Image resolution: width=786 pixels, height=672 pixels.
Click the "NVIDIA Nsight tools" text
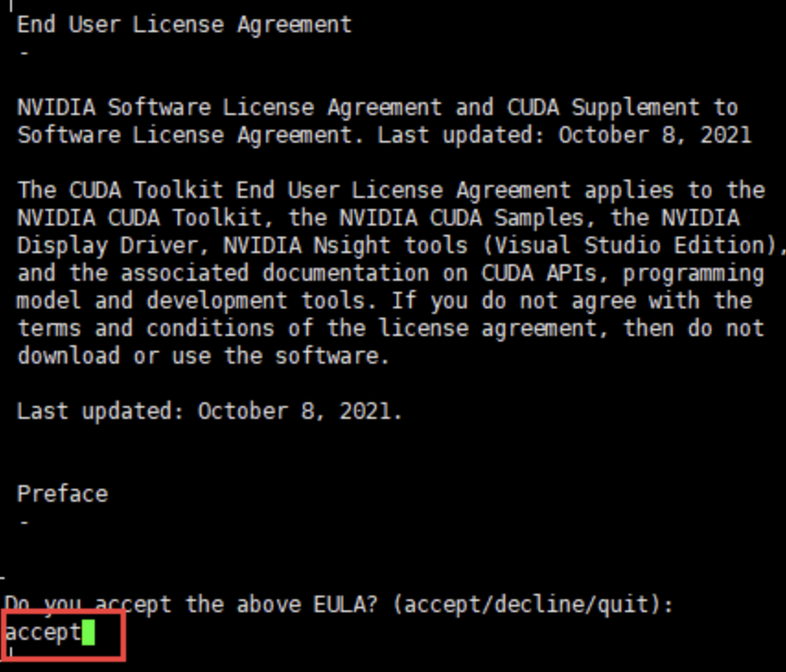(x=345, y=246)
